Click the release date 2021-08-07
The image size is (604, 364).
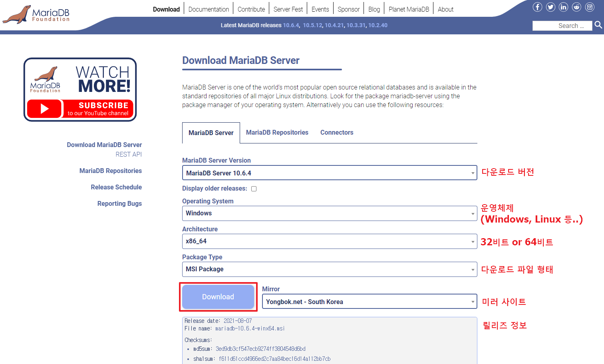point(238,321)
